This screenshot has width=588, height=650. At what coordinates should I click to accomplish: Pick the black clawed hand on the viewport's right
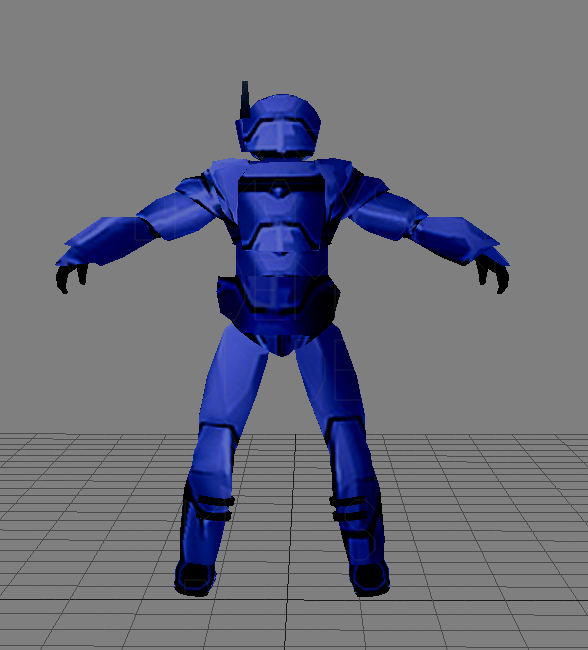click(x=493, y=274)
